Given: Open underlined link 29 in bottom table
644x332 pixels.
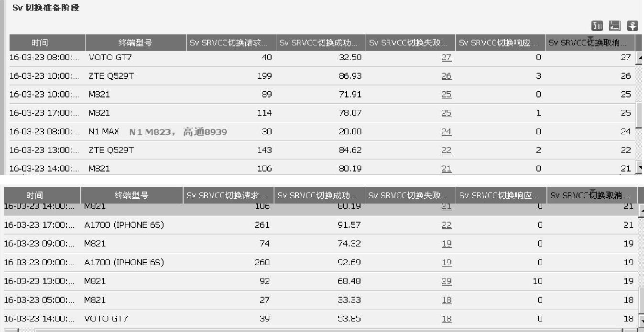Looking at the screenshot, I should (447, 281).
